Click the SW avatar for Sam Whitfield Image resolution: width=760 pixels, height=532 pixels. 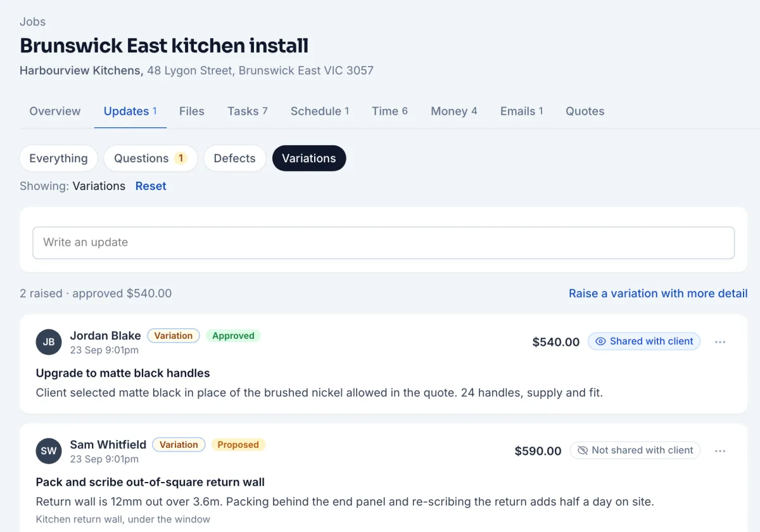click(49, 451)
